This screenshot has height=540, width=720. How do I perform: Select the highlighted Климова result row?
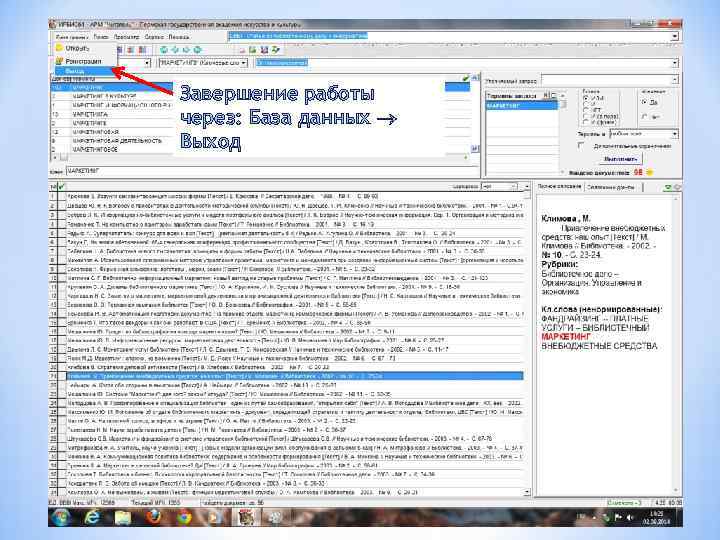tap(294, 376)
